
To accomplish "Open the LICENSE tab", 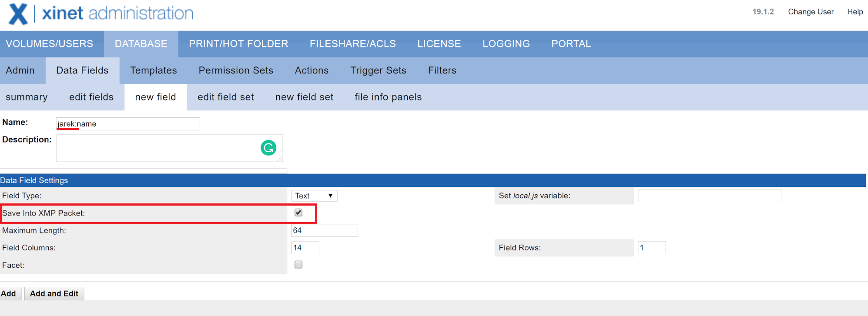I will 439,44.
